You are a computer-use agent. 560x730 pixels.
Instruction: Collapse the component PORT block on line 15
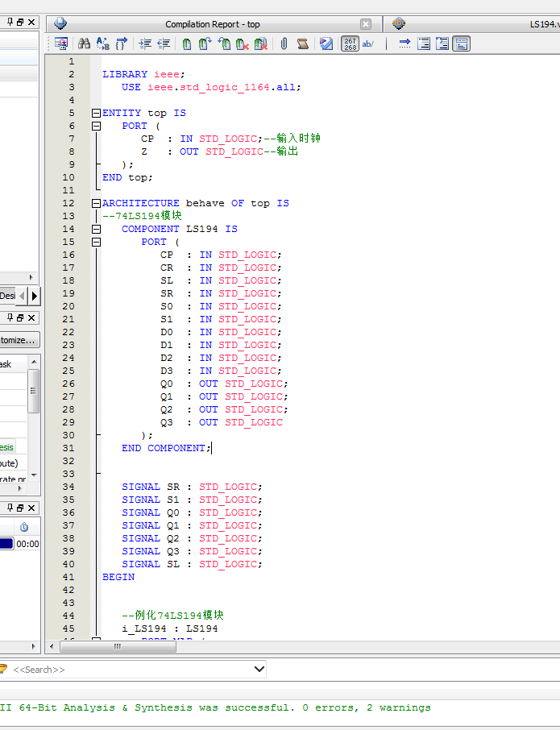tap(97, 242)
